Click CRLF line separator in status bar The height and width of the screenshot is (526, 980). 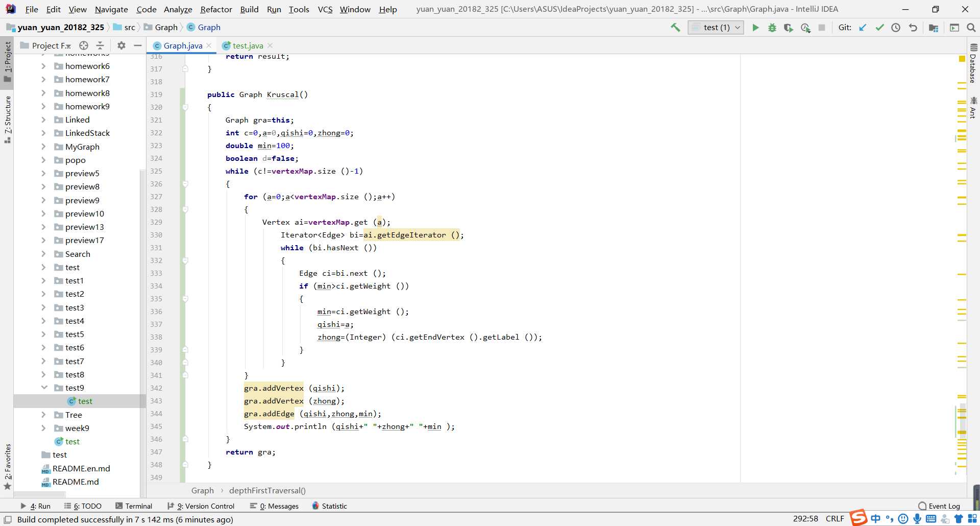click(835, 519)
